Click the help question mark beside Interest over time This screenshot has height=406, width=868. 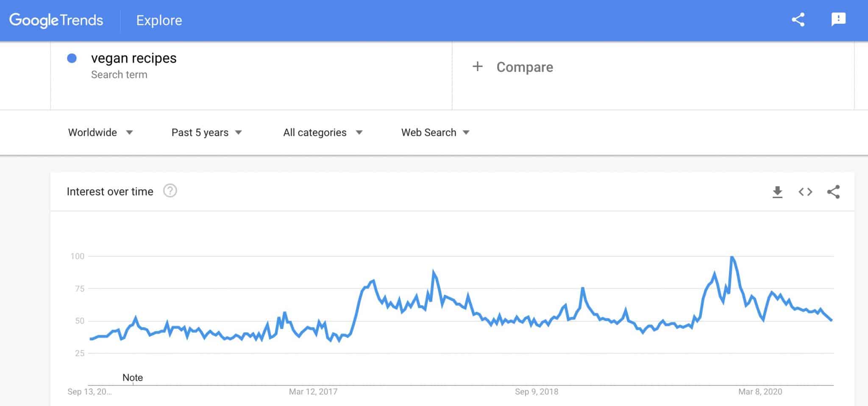coord(170,191)
